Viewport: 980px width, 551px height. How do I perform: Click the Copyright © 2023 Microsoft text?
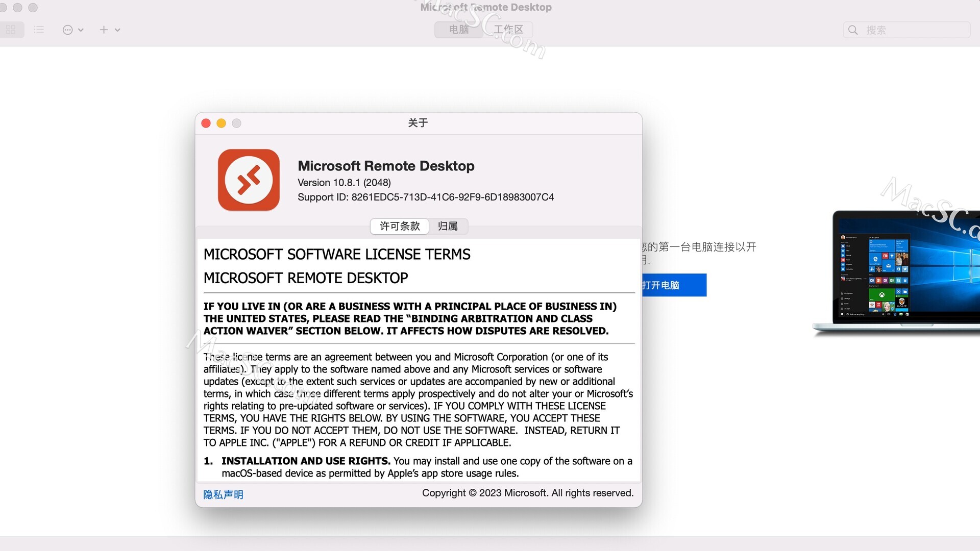[528, 493]
